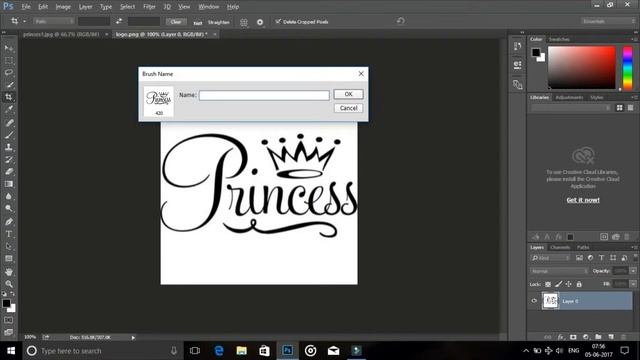Toggle adjustment layer filter icon
640x360 pixels.
click(590, 258)
